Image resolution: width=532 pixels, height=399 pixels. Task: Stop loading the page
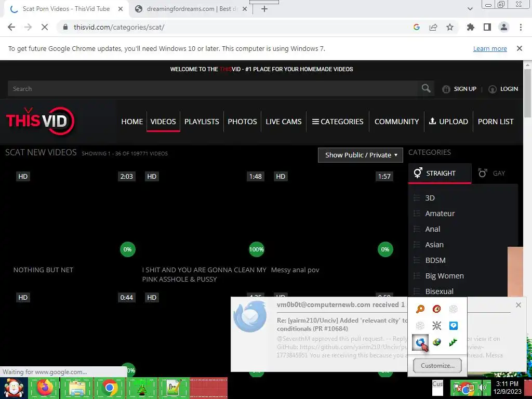[x=45, y=27]
